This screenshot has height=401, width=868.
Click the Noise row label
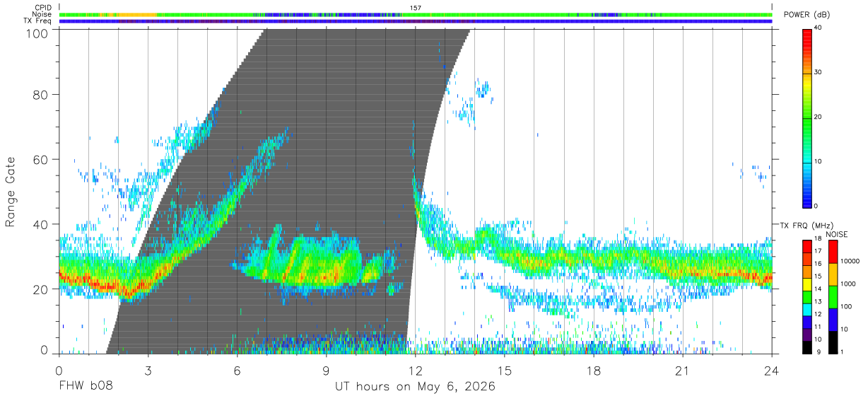coord(42,14)
